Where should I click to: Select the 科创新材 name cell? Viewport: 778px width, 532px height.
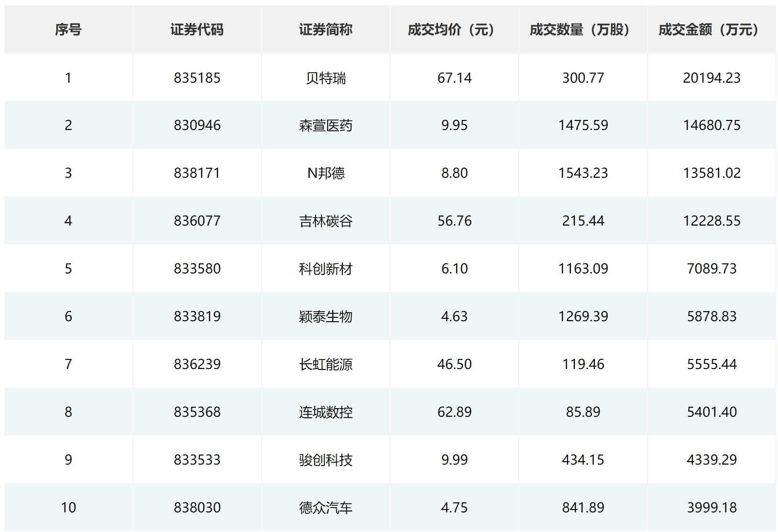pos(326,269)
